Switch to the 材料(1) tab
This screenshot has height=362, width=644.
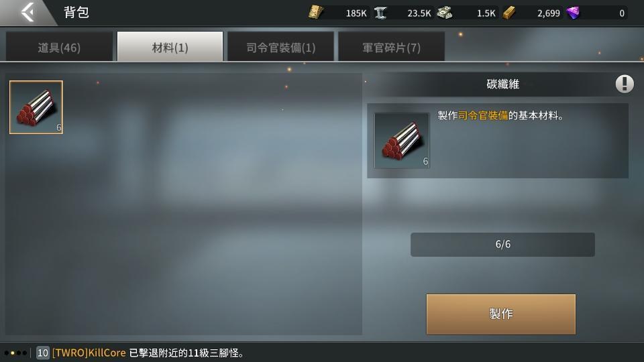tap(170, 47)
